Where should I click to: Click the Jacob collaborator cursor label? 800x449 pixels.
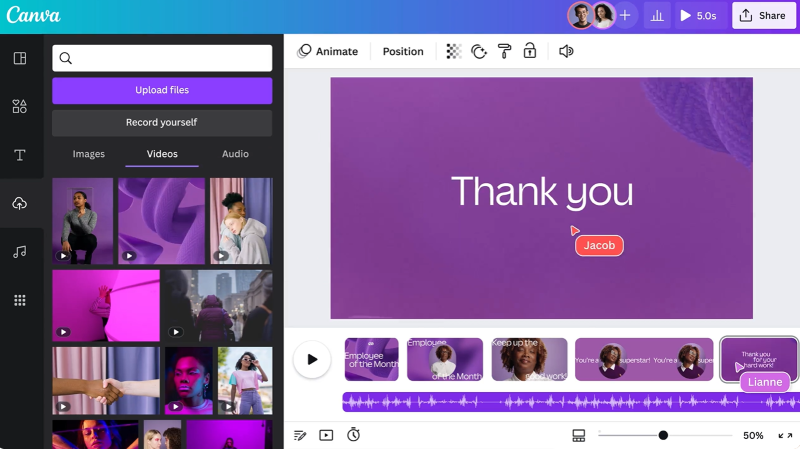(599, 245)
